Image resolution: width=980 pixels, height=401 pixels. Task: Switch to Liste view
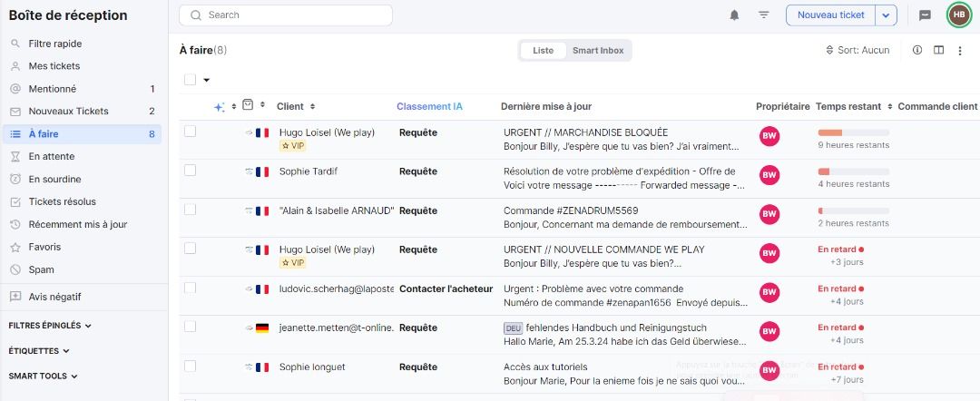click(543, 51)
